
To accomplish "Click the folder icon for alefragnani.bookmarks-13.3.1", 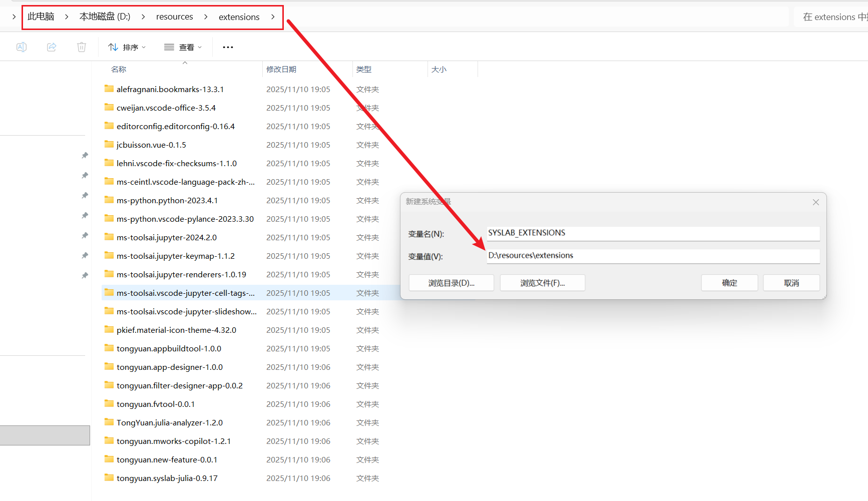I will [x=109, y=89].
